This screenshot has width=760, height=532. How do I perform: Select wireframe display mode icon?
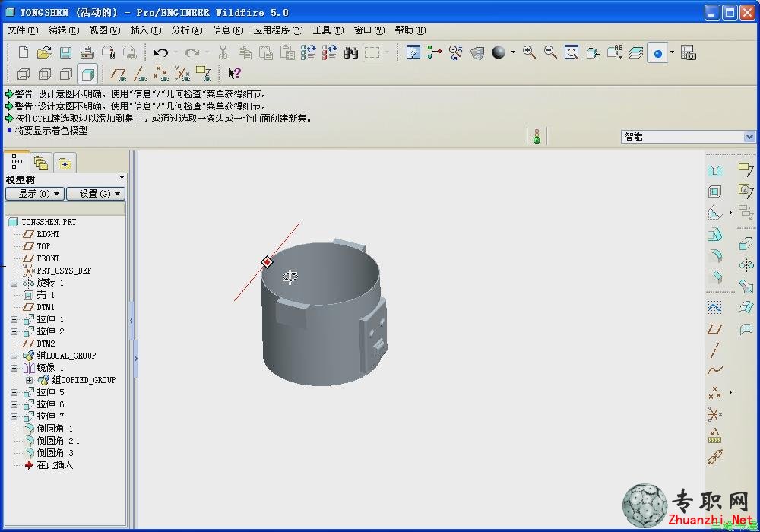24,74
